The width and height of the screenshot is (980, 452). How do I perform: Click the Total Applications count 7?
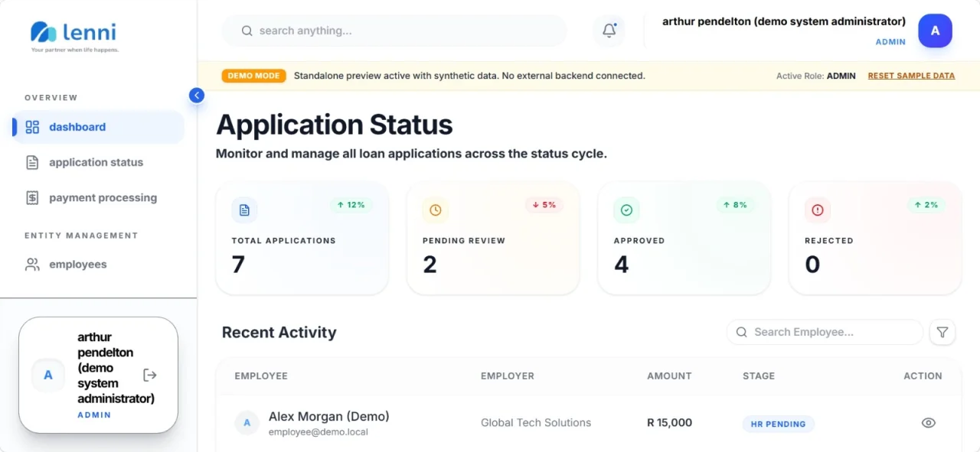click(238, 265)
